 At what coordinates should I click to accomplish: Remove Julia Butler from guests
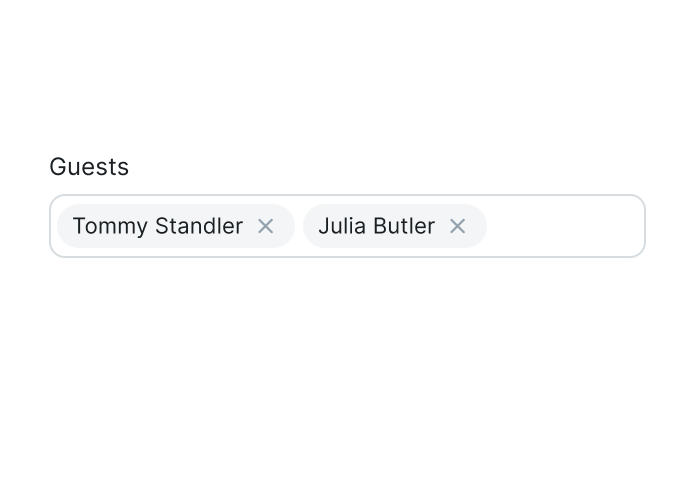pyautogui.click(x=458, y=226)
